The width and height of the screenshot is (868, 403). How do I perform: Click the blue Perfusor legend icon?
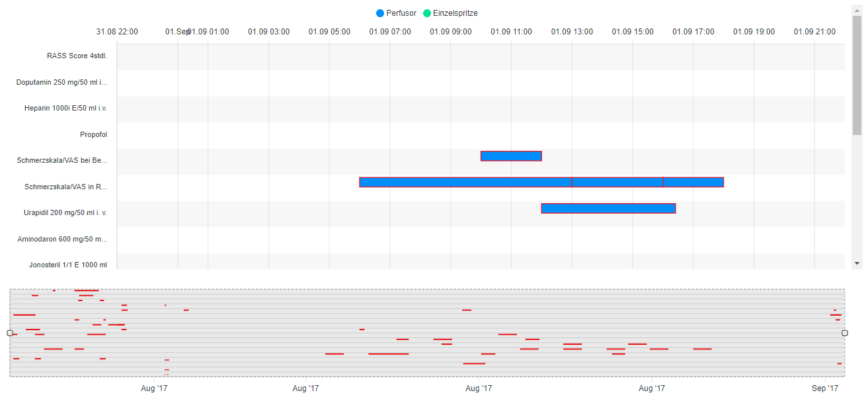coord(380,13)
